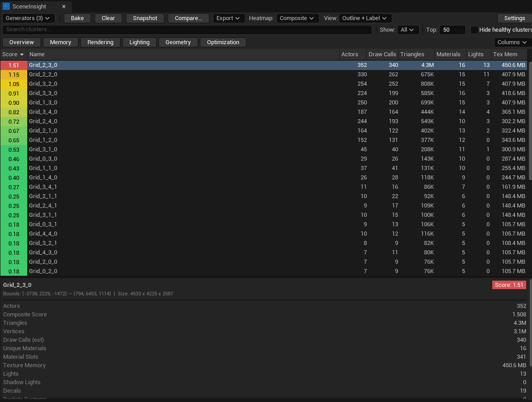Select the Grid_2_1_1 row
532x402 pixels.
point(264,196)
